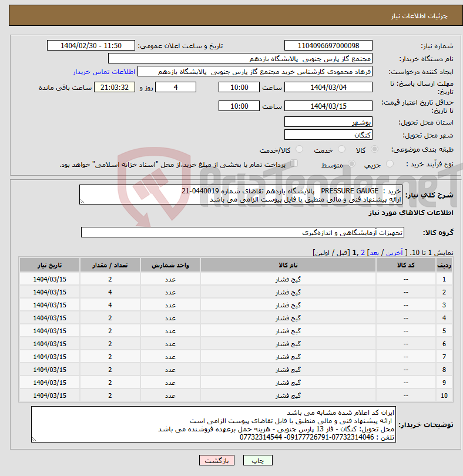Click the بازگشت back button

[217, 460]
